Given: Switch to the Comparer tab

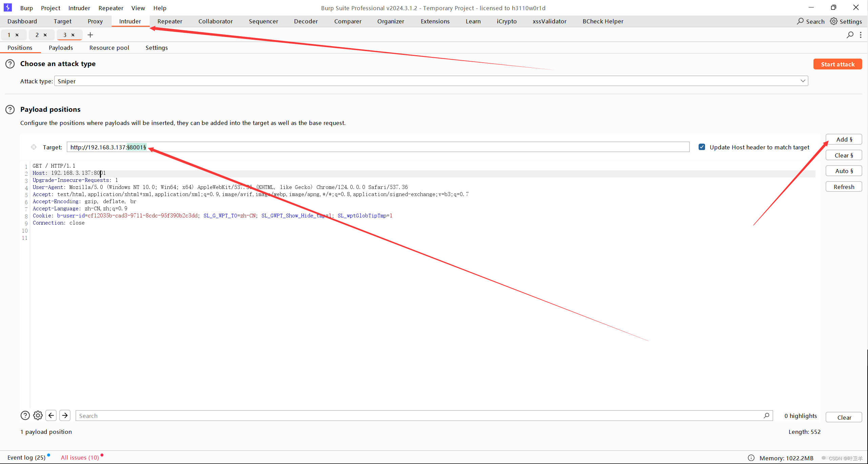Looking at the screenshot, I should (x=348, y=21).
